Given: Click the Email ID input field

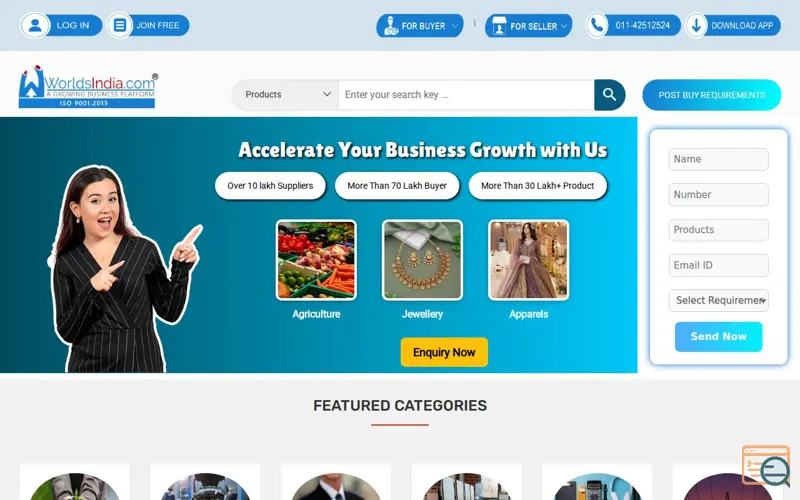Looking at the screenshot, I should pos(718,265).
